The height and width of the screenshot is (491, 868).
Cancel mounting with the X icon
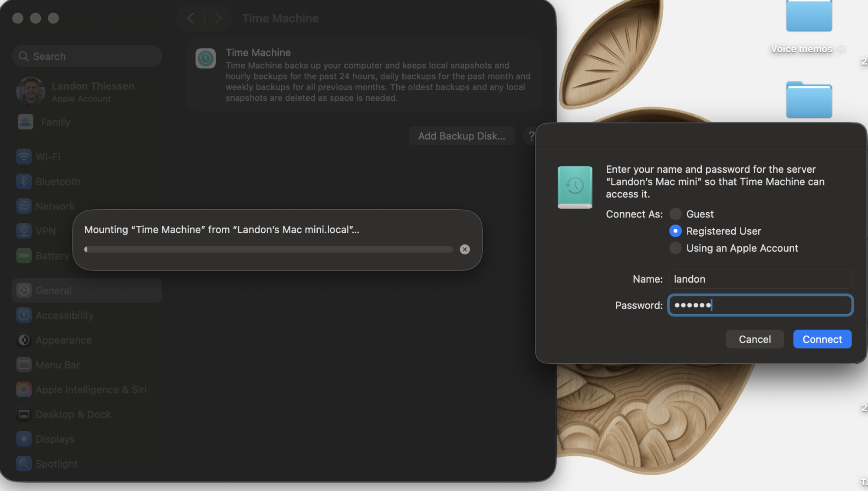coord(464,249)
